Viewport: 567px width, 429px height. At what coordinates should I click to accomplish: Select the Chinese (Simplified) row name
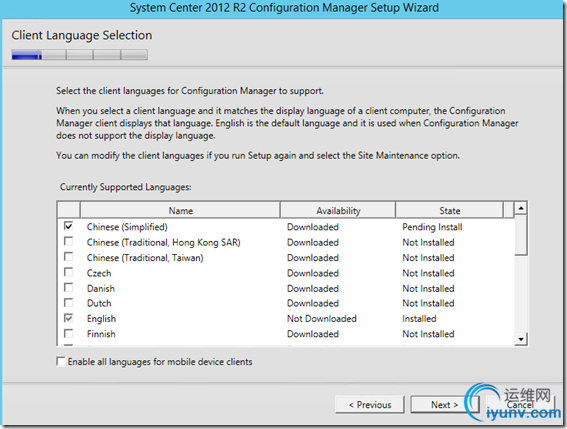[x=127, y=227]
